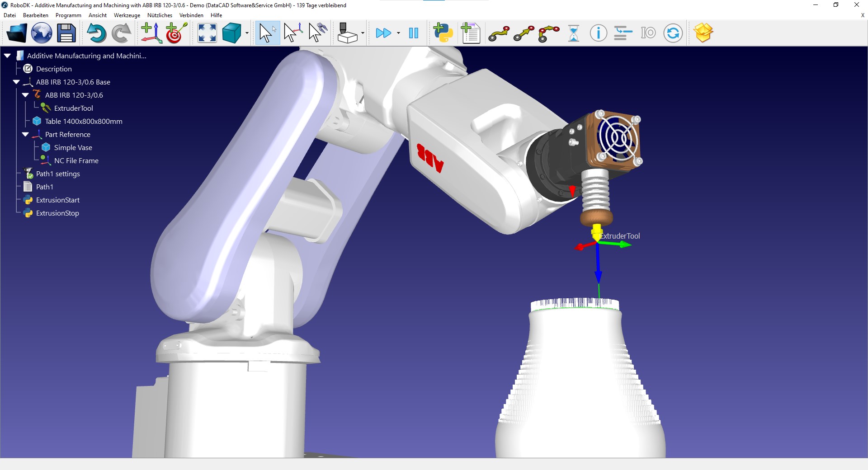Select the Part Reference frame in the tree
868x470 pixels.
tap(68, 134)
